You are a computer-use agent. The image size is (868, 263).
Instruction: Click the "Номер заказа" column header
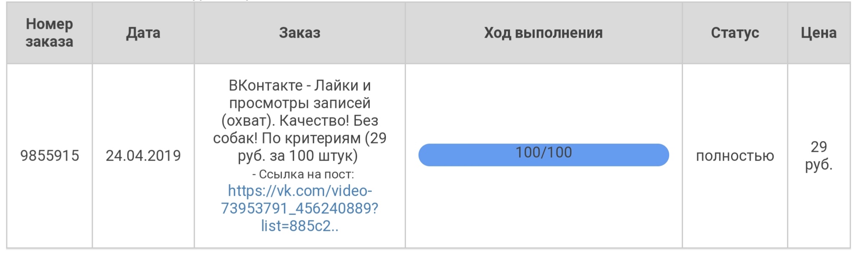(x=49, y=33)
